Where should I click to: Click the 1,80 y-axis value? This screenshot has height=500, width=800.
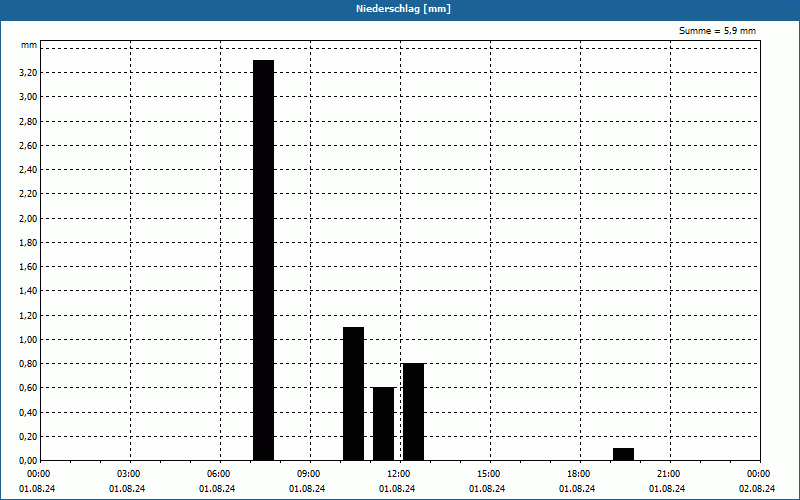click(28, 243)
